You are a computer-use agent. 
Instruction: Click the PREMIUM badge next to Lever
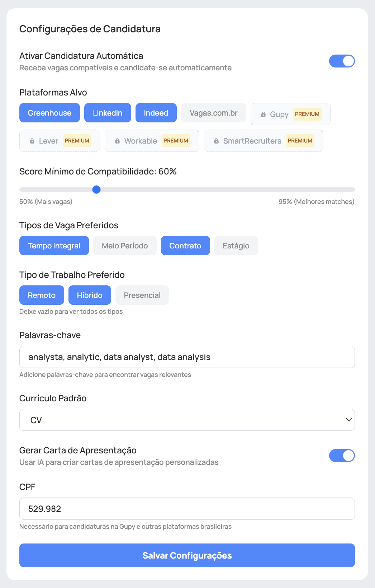click(77, 141)
